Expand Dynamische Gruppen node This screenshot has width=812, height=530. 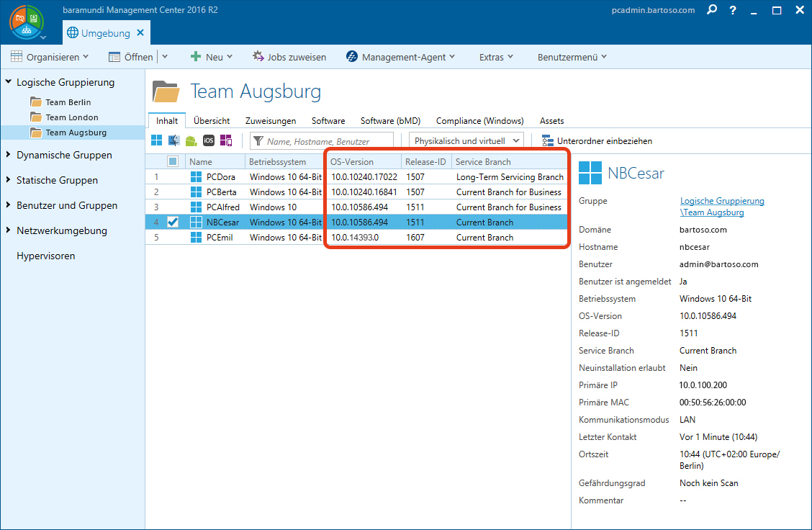pos(9,154)
